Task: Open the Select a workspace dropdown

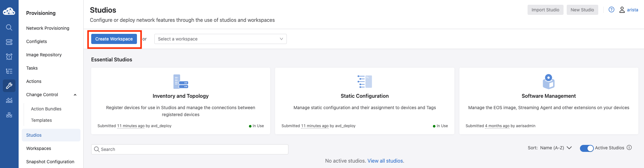Action: [x=220, y=39]
